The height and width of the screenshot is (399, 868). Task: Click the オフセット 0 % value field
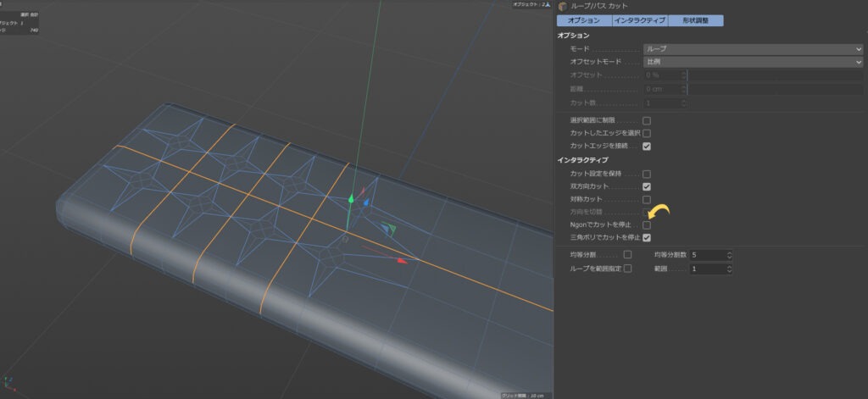(x=662, y=75)
